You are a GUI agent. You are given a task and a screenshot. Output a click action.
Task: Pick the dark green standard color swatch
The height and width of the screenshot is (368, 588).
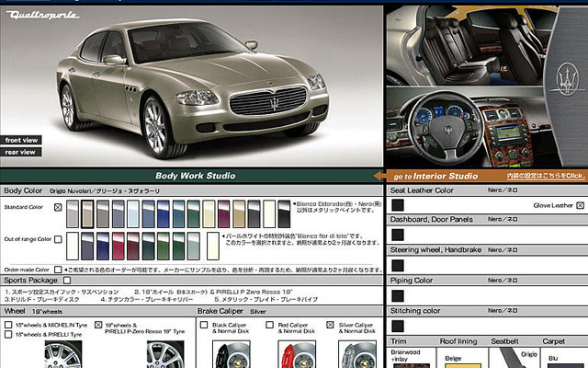tap(194, 214)
